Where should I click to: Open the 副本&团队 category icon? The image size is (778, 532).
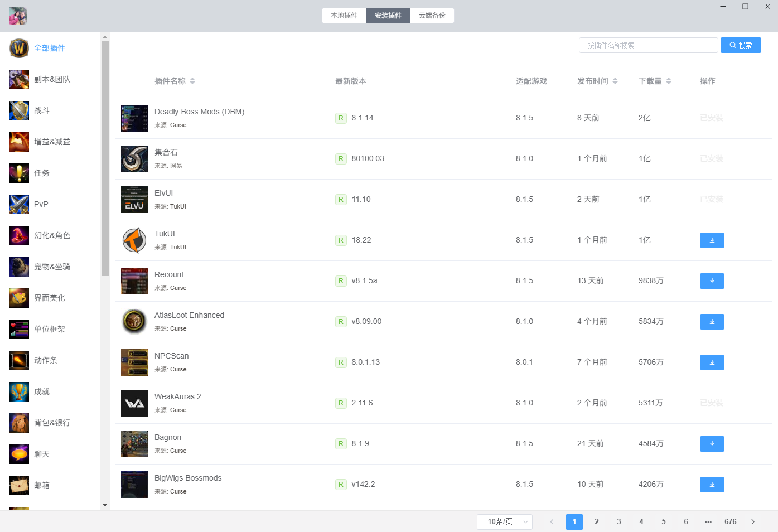coord(19,80)
